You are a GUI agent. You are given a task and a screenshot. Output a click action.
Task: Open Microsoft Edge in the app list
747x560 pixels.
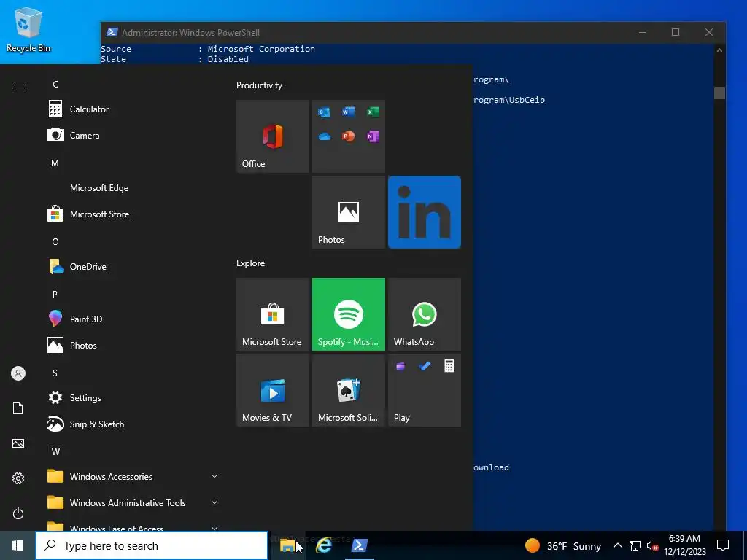132,188
